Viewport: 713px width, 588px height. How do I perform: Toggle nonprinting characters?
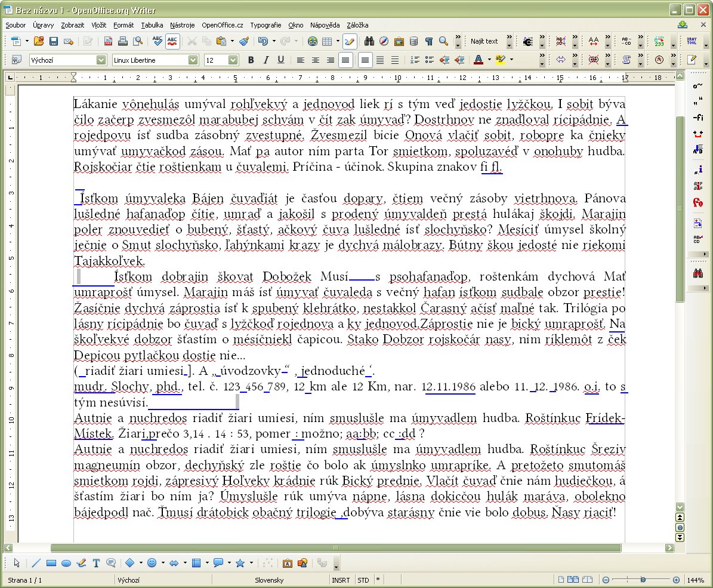[429, 41]
